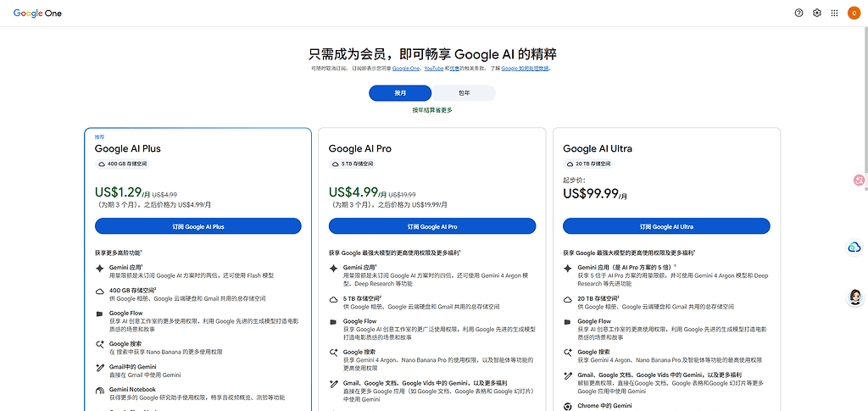Click the 起步价 label on Ultra card
This screenshot has width=868, height=411.
tap(574, 181)
